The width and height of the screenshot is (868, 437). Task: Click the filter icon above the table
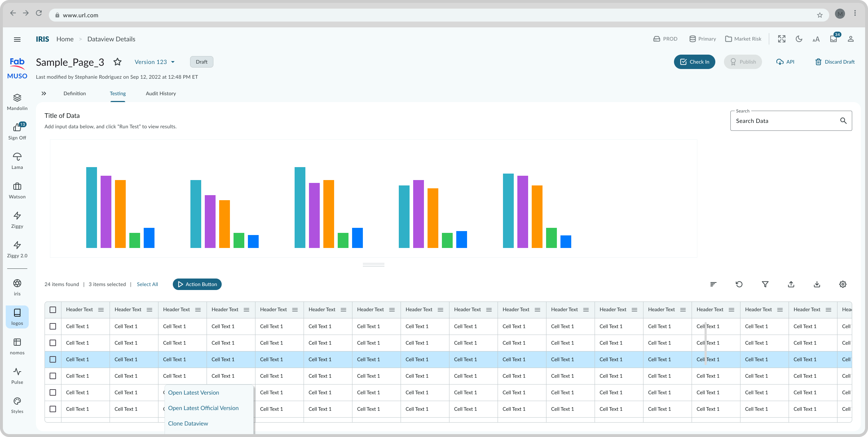(x=765, y=284)
